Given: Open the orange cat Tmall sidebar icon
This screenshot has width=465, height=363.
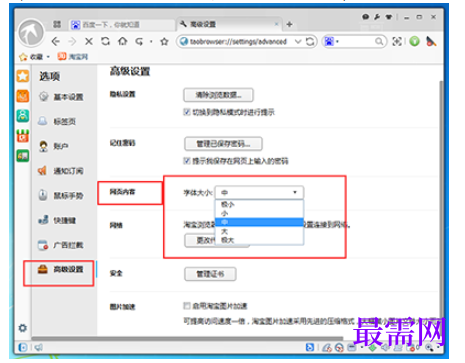Looking at the screenshot, I should 23,96.
